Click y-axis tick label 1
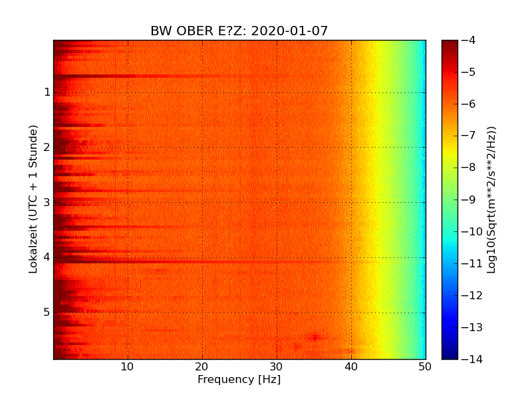The width and height of the screenshot is (532, 399). 47,92
